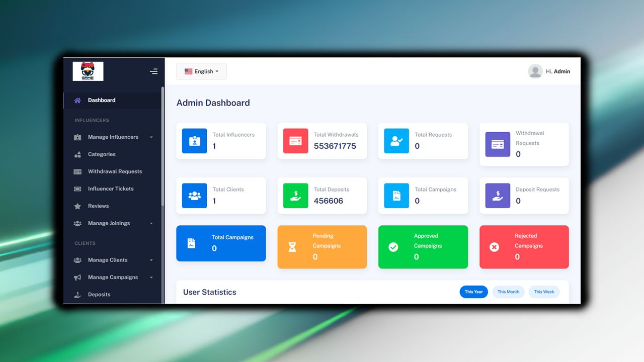Click the game logo in the sidebar header
This screenshot has width=644, height=362.
(x=88, y=71)
